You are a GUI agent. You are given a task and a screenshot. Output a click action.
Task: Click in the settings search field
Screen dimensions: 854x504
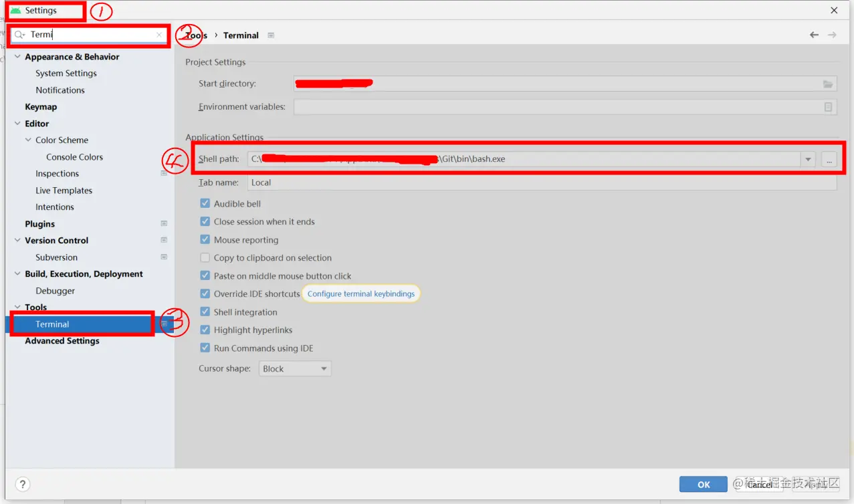90,35
